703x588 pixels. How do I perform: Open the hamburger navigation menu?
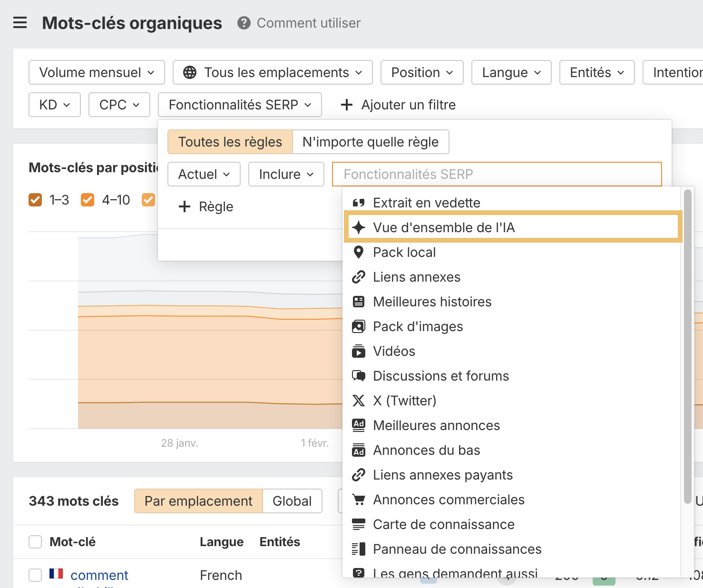tap(20, 22)
